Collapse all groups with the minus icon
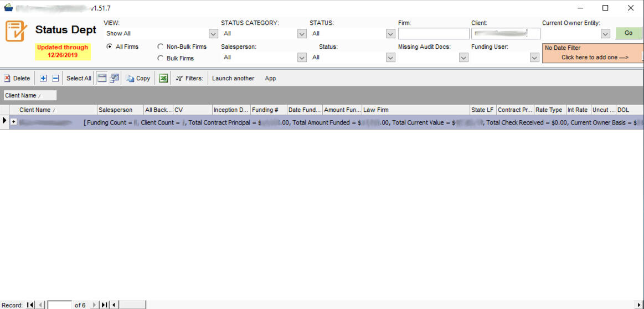 [x=55, y=79]
